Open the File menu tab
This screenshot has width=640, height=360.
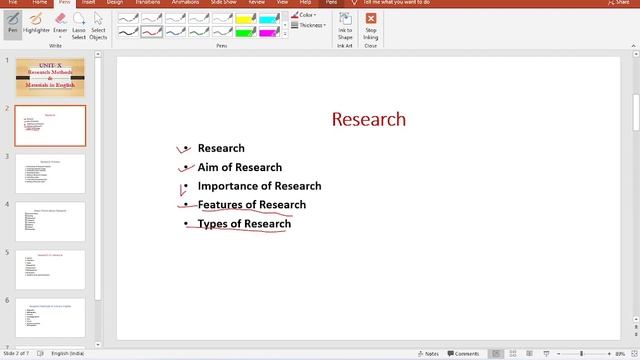pyautogui.click(x=13, y=2)
